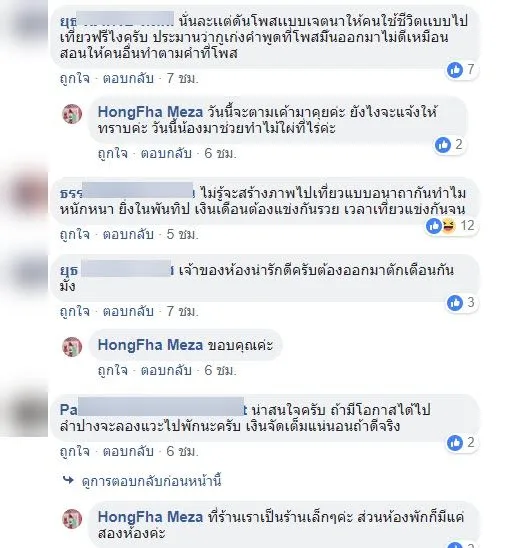Reply to the ลำปาง comment with ตอบกลับ
This screenshot has width=509, height=548.
(x=128, y=452)
